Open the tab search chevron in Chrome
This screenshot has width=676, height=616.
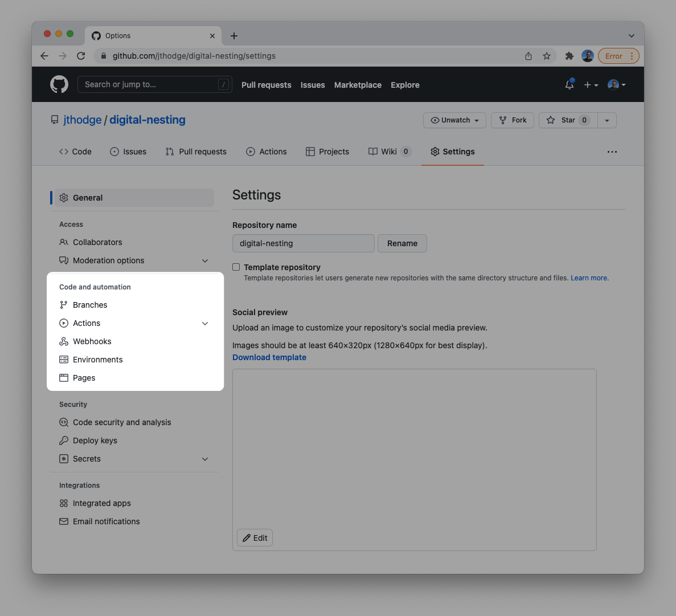point(631,36)
